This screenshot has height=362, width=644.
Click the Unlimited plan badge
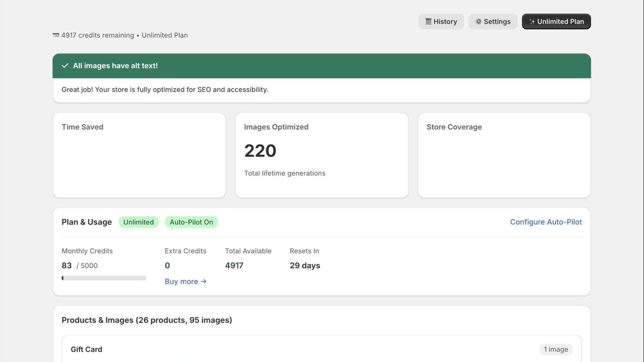point(138,222)
